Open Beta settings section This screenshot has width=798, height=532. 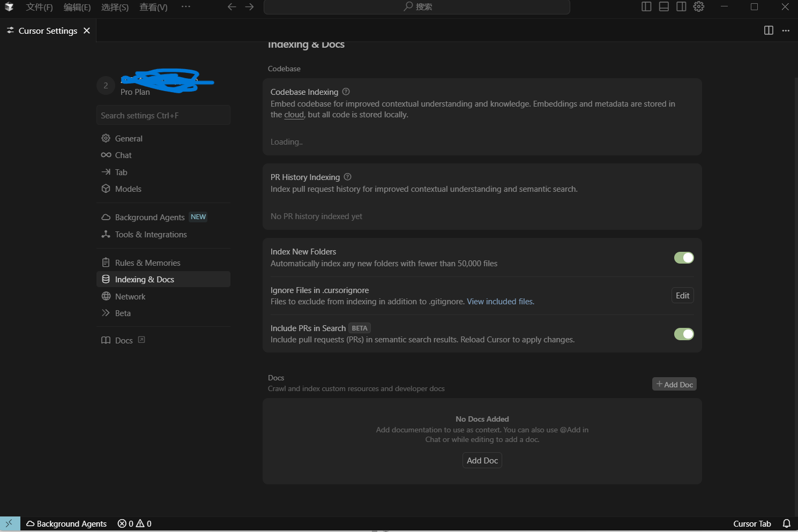(163, 313)
